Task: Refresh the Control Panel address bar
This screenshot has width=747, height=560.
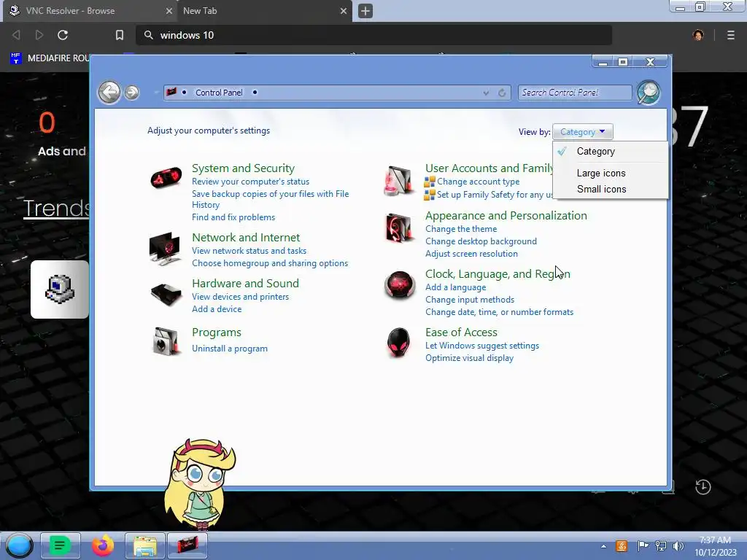Action: (x=502, y=93)
